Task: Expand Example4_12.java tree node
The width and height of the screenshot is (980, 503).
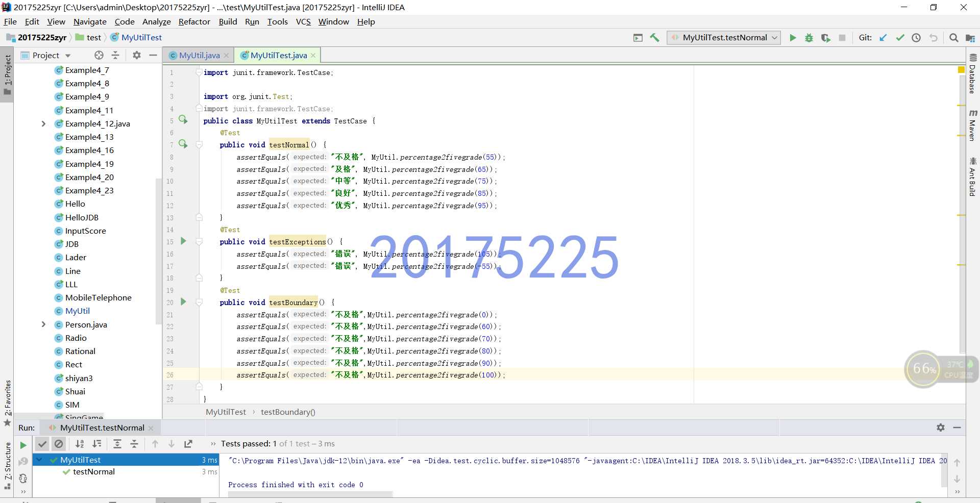Action: pyautogui.click(x=43, y=123)
